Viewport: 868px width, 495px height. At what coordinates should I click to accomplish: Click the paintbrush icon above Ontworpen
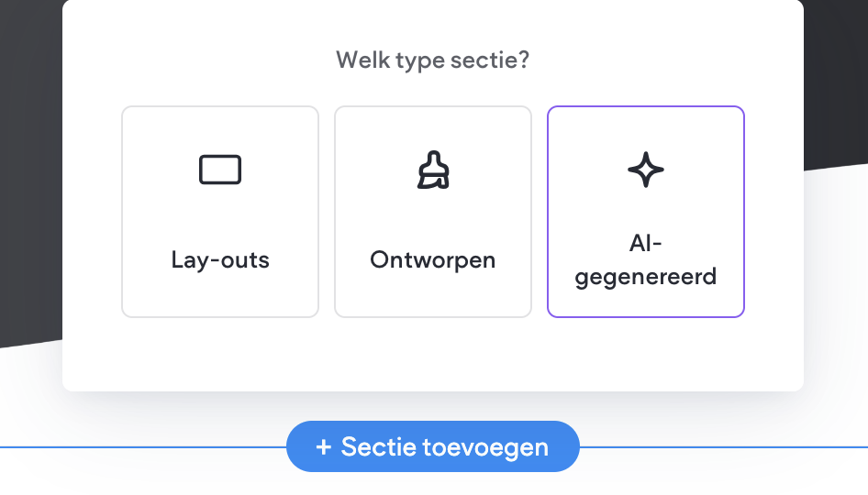[x=433, y=170]
